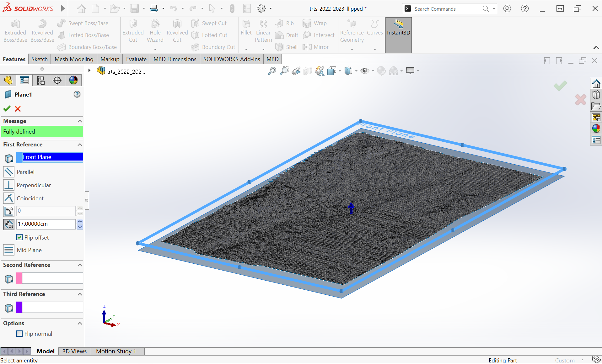Viewport: 602px width, 364px height.
Task: Collapse the Third Reference section
Action: 80,294
